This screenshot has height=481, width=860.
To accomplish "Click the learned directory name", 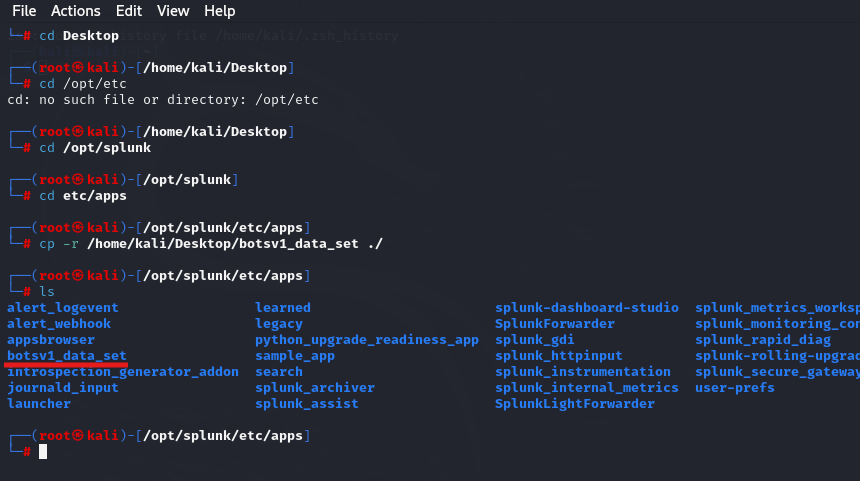I will click(x=282, y=308).
